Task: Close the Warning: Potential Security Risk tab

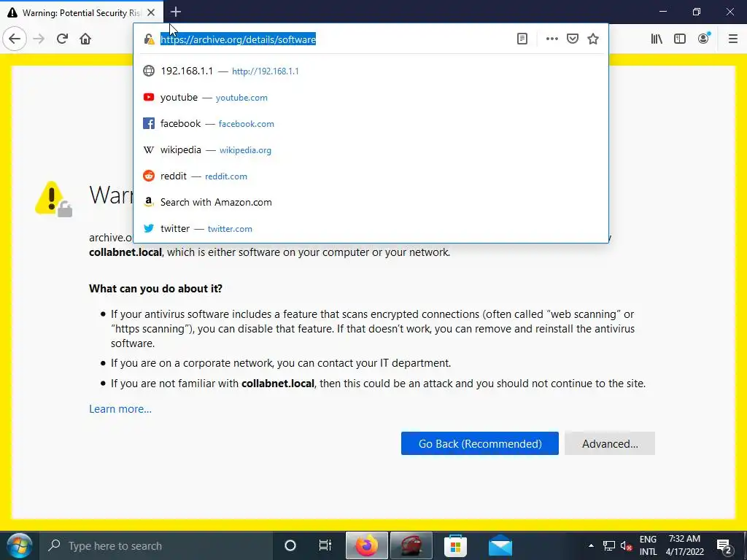Action: coord(151,12)
